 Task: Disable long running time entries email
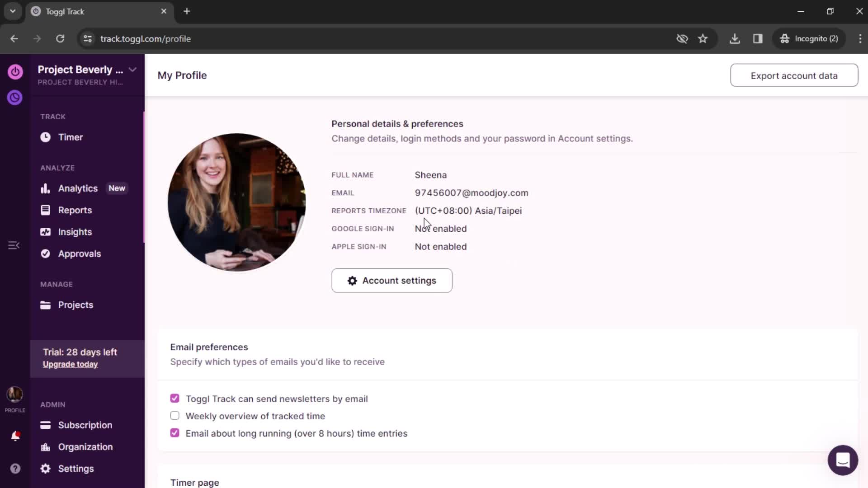pyautogui.click(x=175, y=433)
